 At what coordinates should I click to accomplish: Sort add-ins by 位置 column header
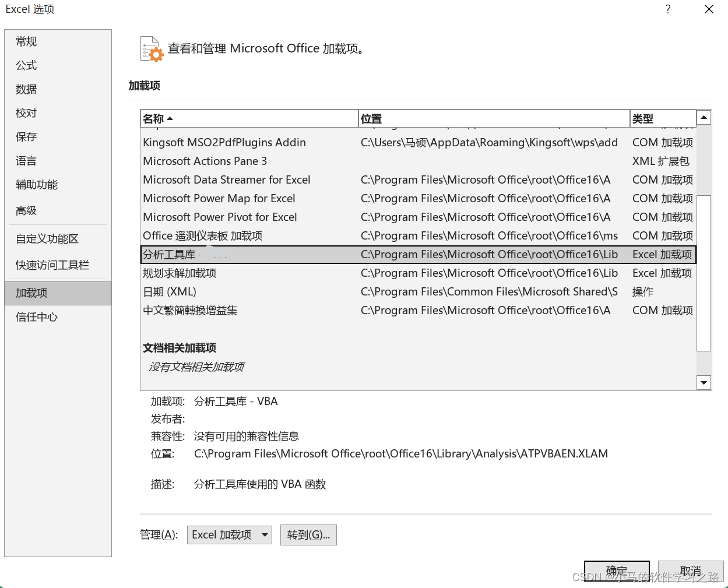(x=494, y=118)
